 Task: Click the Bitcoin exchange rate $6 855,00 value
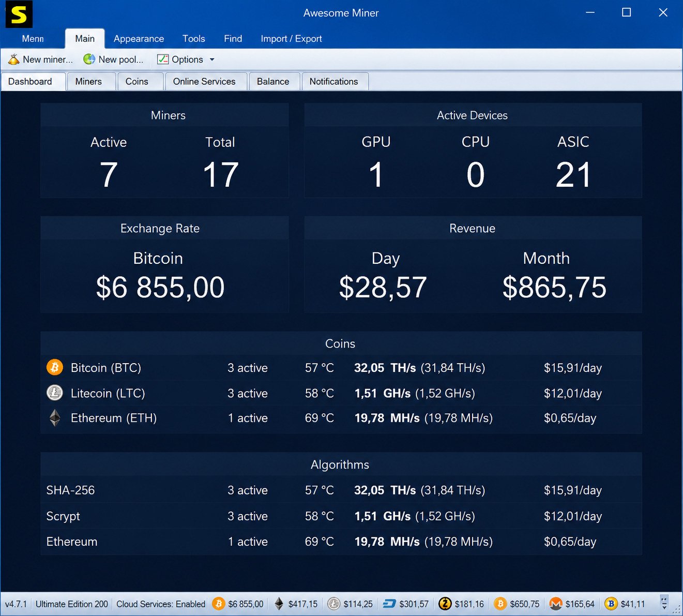pos(160,287)
